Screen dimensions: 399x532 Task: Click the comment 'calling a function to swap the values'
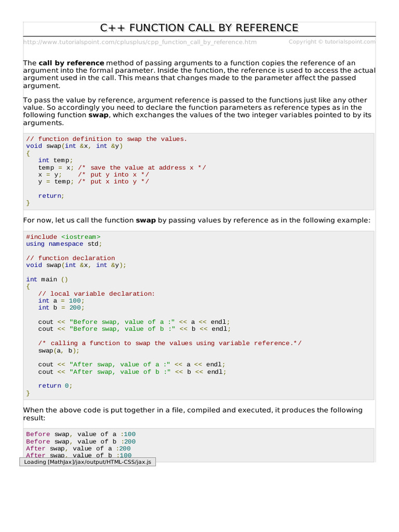click(x=170, y=343)
